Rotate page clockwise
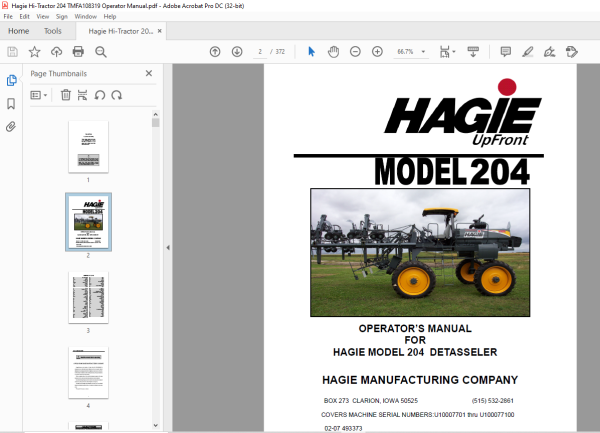 (x=117, y=95)
